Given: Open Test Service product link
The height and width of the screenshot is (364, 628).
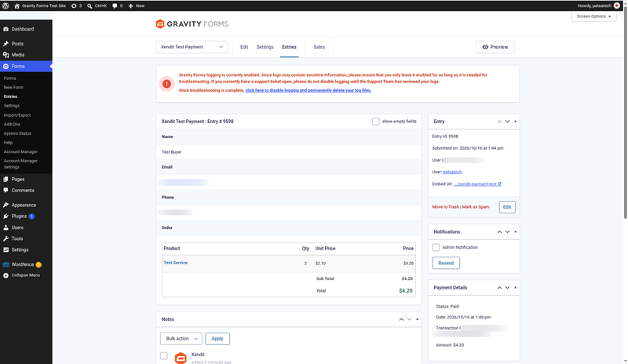Looking at the screenshot, I should click(175, 263).
